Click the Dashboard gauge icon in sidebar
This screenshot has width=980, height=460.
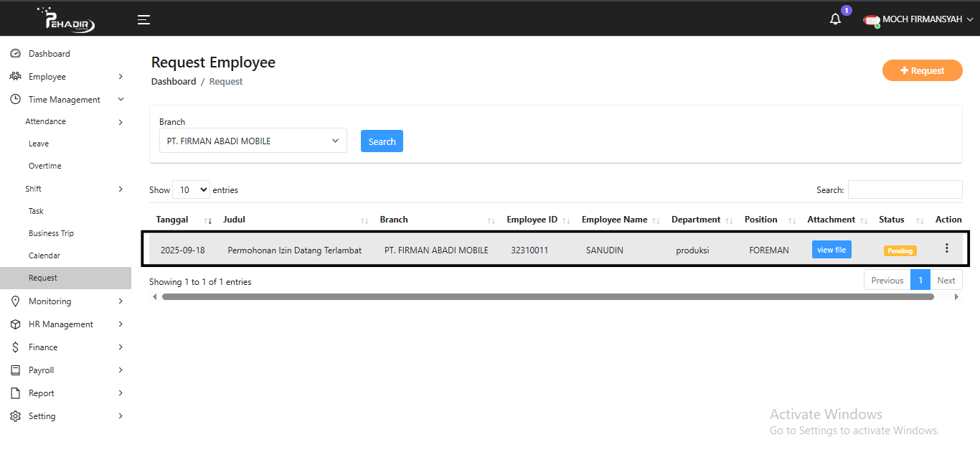click(x=15, y=54)
